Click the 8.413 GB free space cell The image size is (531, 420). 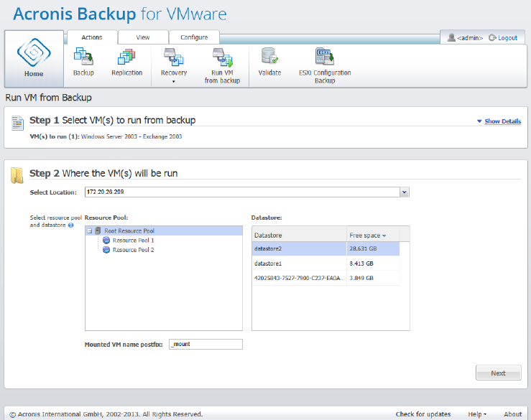click(373, 263)
